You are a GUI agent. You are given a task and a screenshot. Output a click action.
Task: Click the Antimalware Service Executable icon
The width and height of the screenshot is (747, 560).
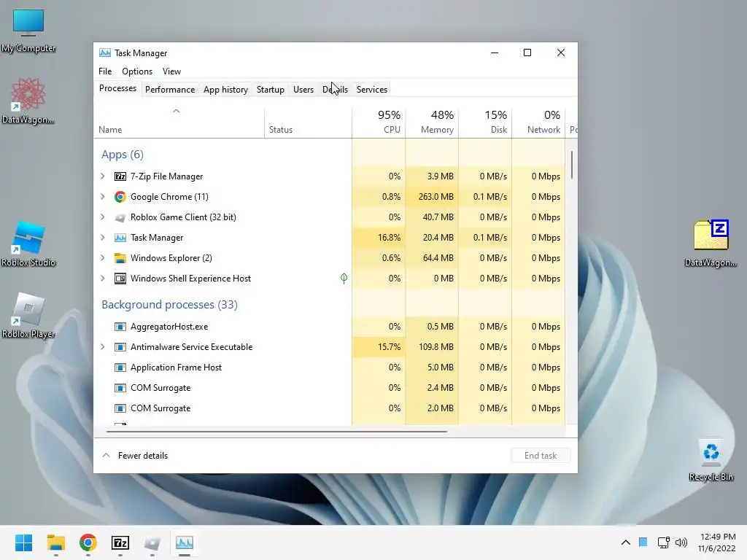click(x=120, y=347)
